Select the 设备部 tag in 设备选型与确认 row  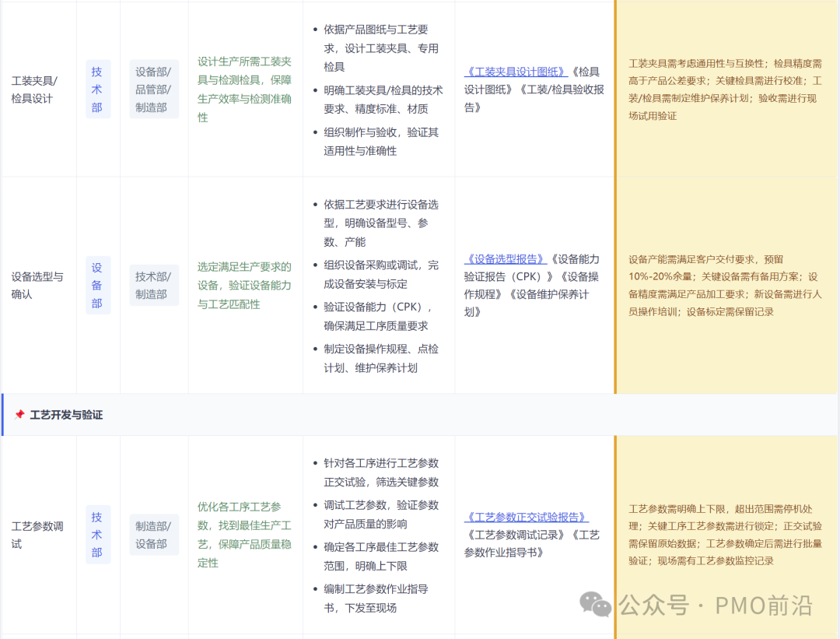click(97, 285)
